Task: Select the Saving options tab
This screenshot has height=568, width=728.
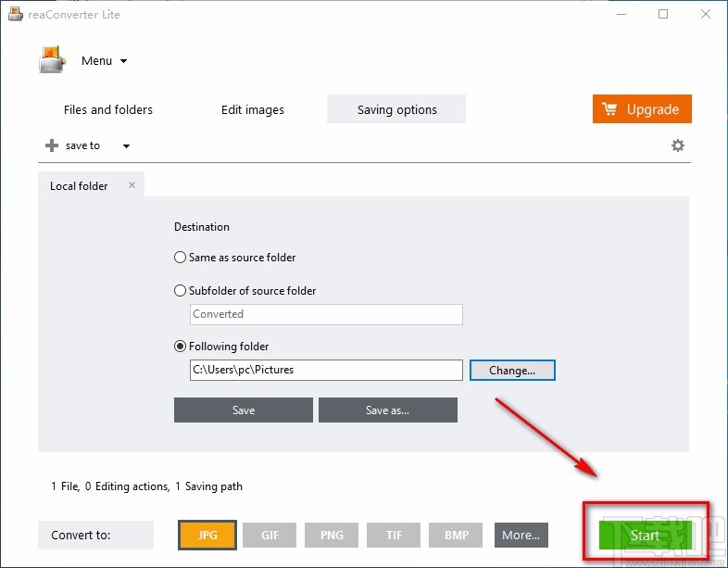Action: tap(396, 109)
